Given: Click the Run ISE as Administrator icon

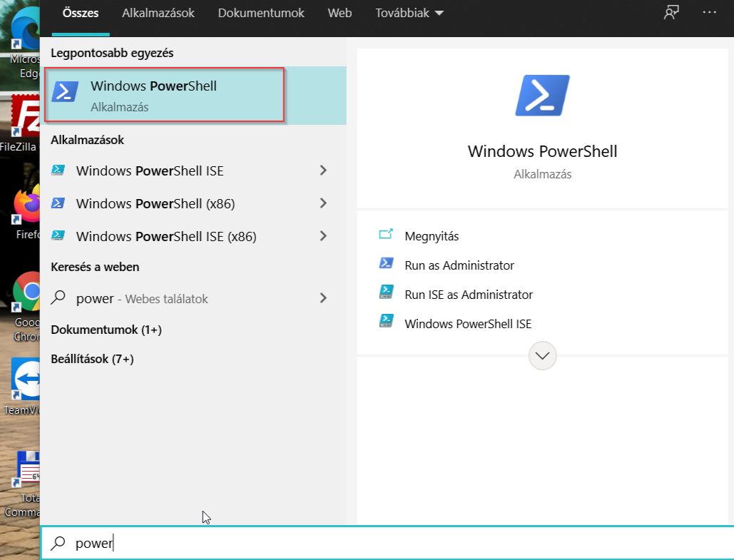Looking at the screenshot, I should pyautogui.click(x=386, y=292).
